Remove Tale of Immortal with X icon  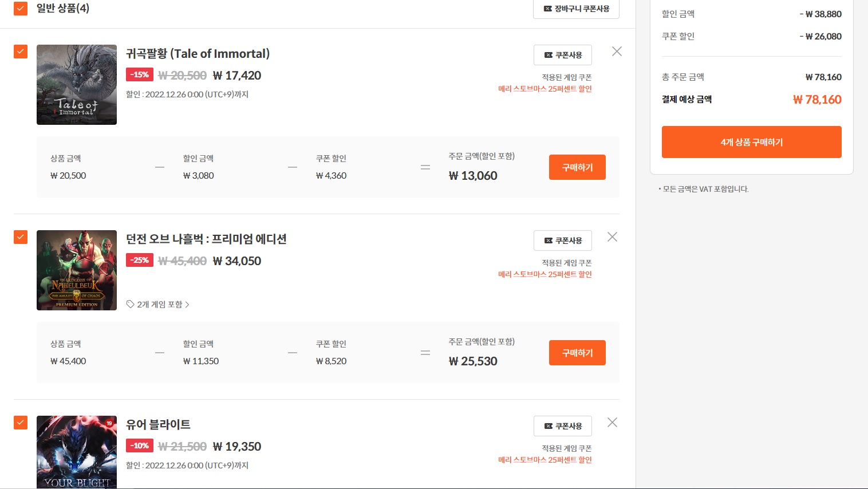[617, 52]
